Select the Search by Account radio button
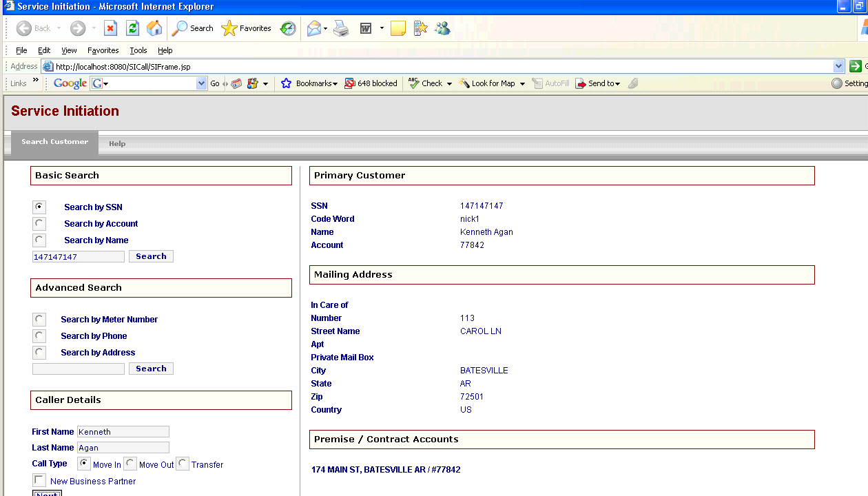Screen dimensions: 868x496 39,223
